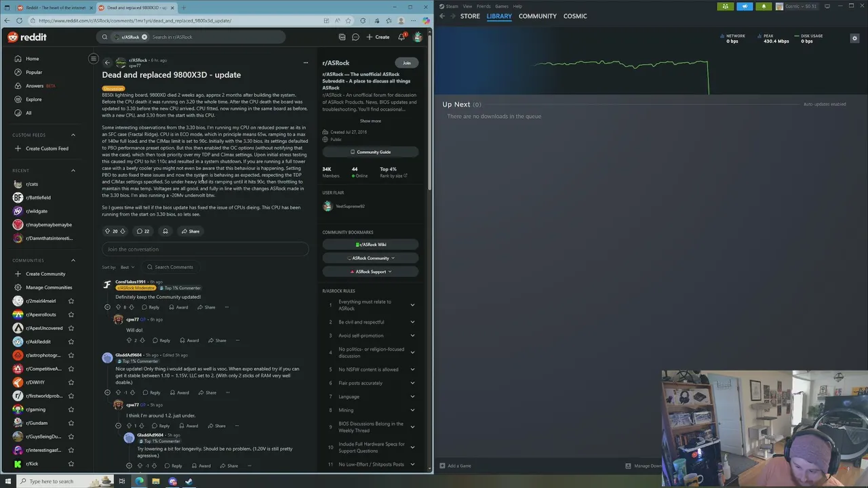Open the Sort by Best dropdown

pyautogui.click(x=127, y=267)
